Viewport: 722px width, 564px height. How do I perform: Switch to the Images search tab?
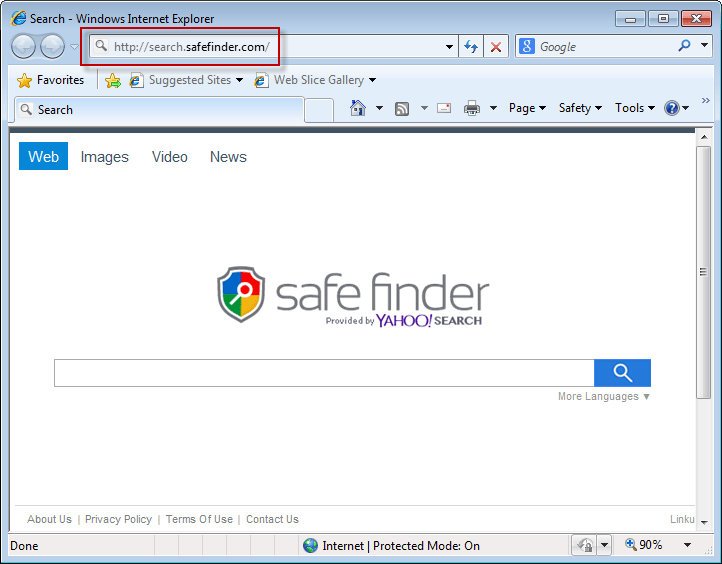point(105,157)
